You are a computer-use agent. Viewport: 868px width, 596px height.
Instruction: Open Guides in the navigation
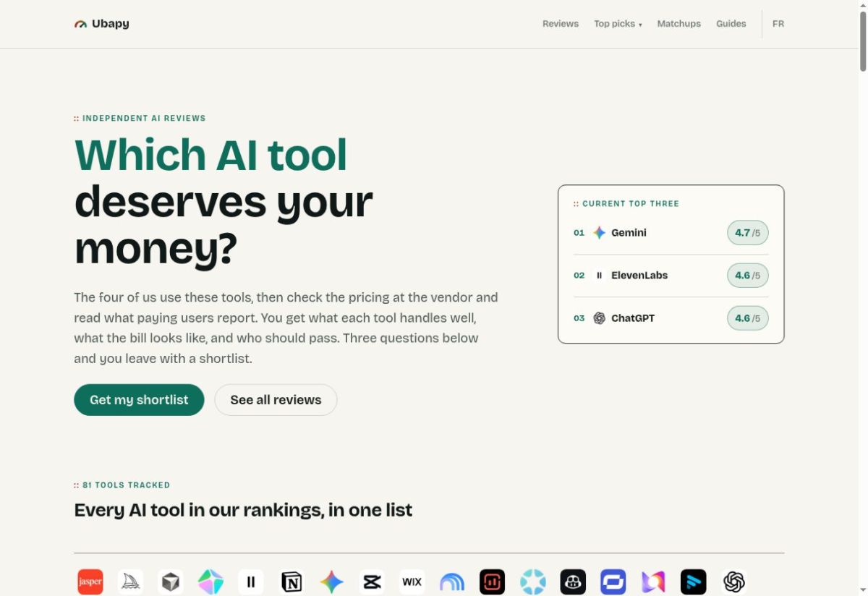click(x=731, y=24)
